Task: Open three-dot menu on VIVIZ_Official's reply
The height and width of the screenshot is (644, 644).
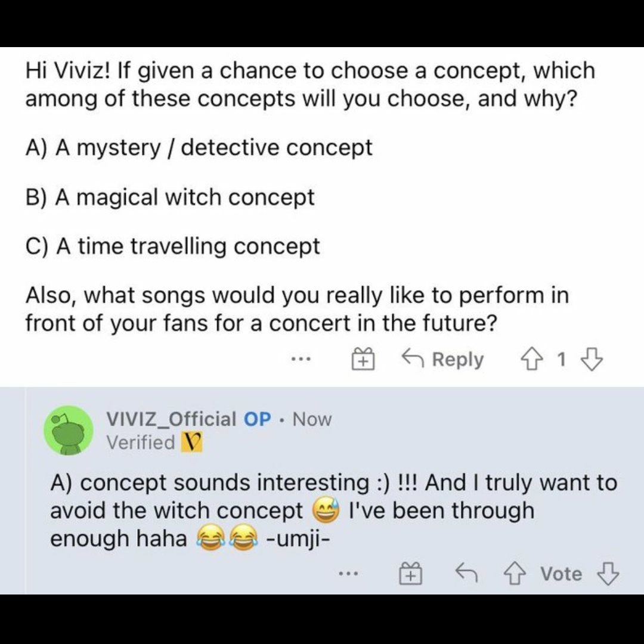Action: click(349, 574)
